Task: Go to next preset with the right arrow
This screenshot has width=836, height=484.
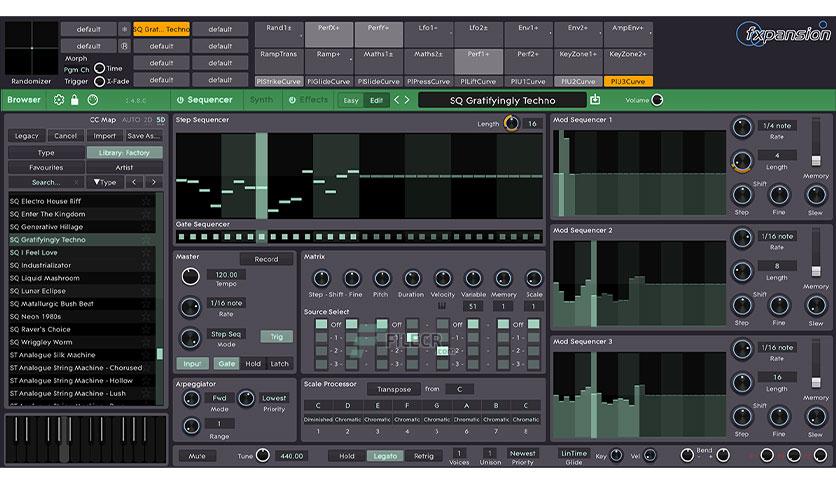Action: [407, 100]
